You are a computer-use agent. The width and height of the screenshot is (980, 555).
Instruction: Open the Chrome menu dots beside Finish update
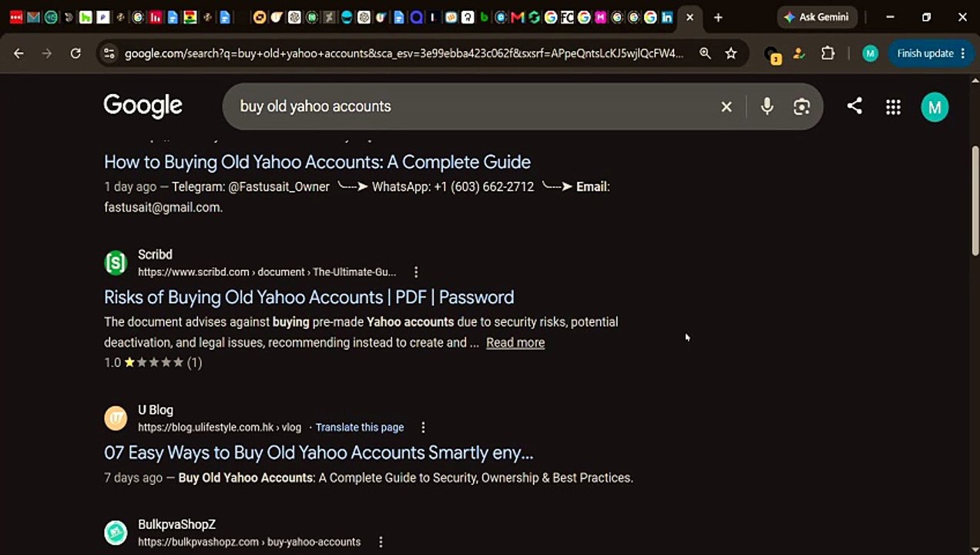coord(965,53)
